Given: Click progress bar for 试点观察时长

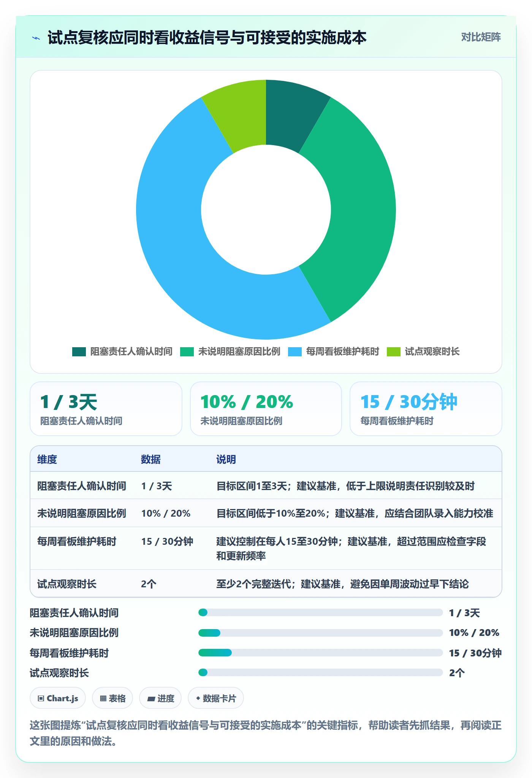Looking at the screenshot, I should [x=320, y=672].
